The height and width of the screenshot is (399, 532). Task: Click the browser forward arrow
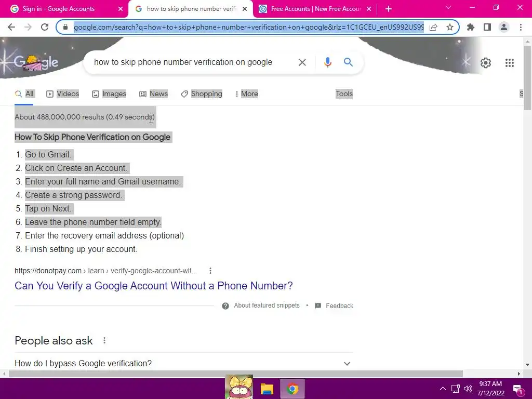[x=28, y=27]
